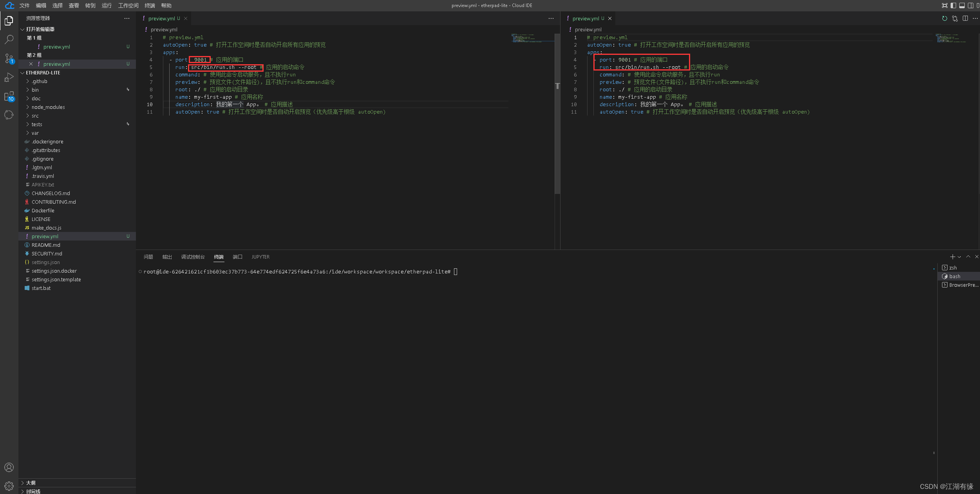Click the preview.yml breadcrumb in left editor

point(164,29)
